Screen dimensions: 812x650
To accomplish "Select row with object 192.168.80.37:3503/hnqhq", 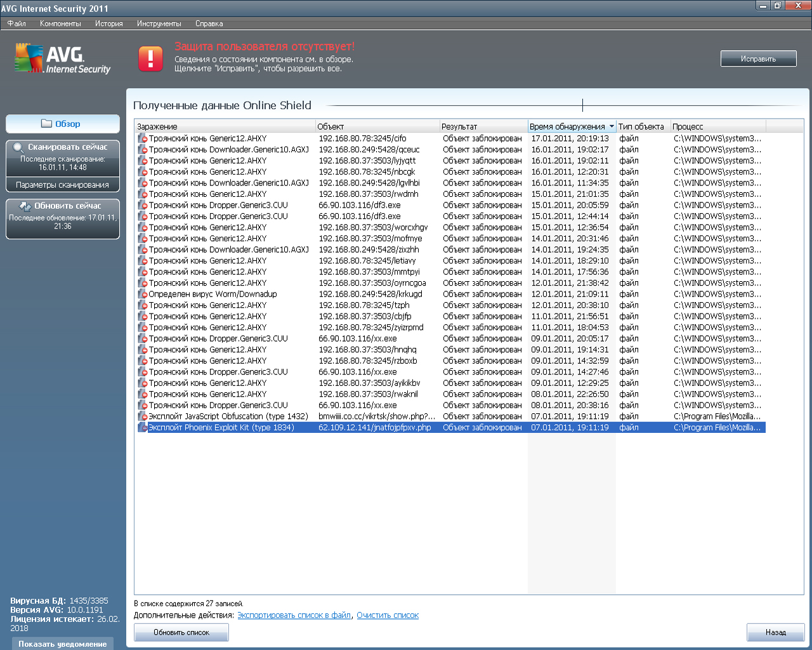I will tap(450, 350).
